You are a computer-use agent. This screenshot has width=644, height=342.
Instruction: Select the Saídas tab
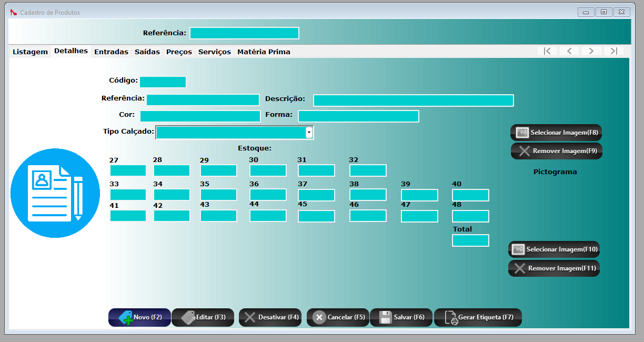[147, 52]
